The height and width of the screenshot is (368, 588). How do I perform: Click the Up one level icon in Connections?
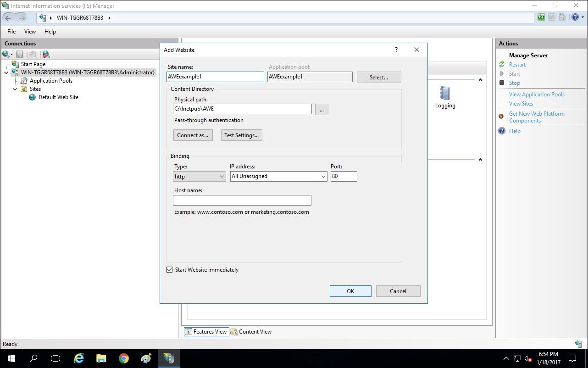[x=33, y=54]
